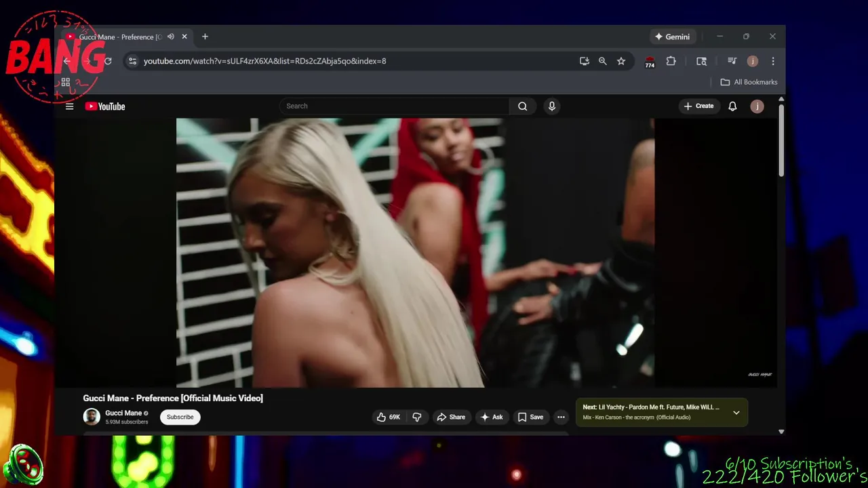The width and height of the screenshot is (868, 488).
Task: Go to YouTube home via logo
Action: pos(105,106)
